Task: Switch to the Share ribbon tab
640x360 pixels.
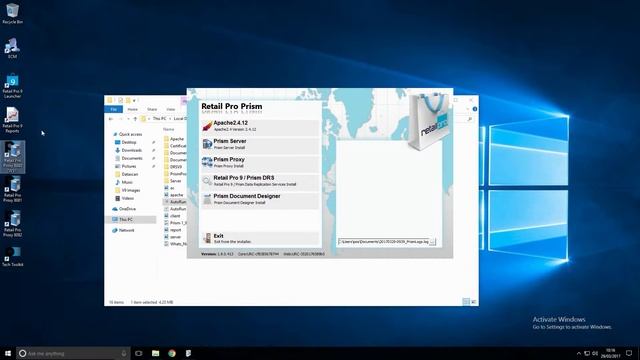Action: coord(152,109)
